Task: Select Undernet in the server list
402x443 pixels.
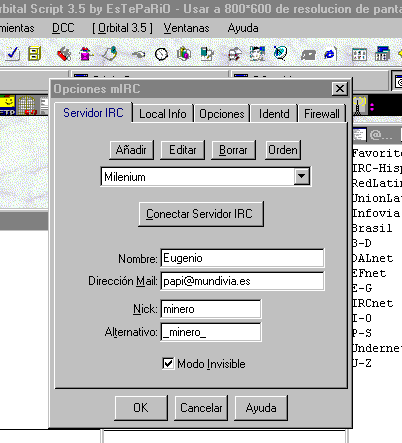Action: pos(377,348)
